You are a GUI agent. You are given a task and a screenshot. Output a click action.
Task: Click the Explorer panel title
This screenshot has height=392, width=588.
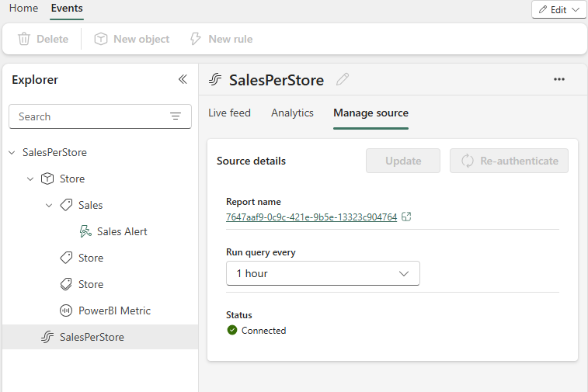pos(35,80)
